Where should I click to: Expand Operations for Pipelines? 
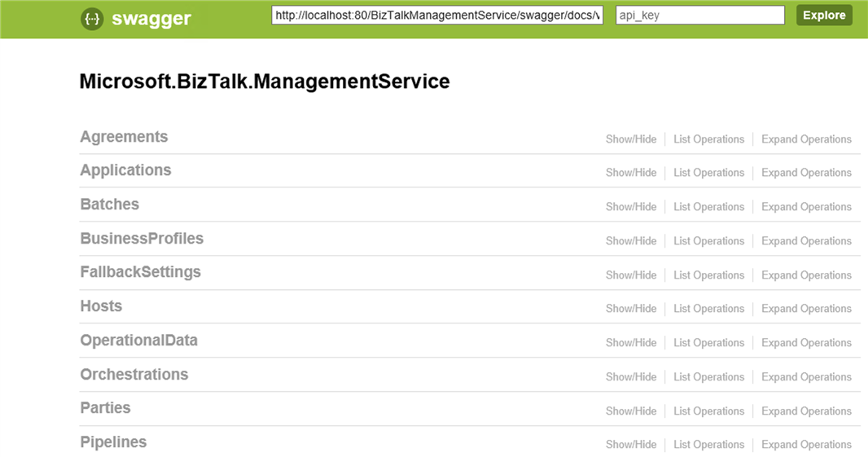[x=807, y=444]
